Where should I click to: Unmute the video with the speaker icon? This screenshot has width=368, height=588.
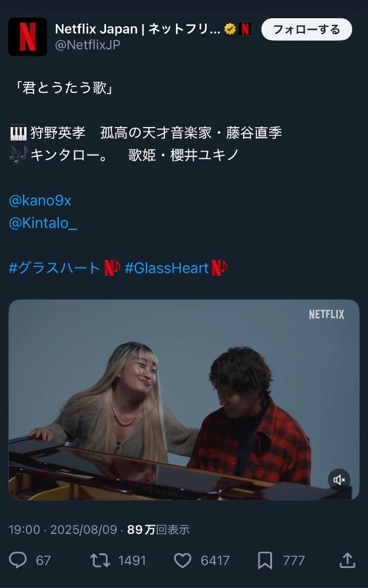339,480
